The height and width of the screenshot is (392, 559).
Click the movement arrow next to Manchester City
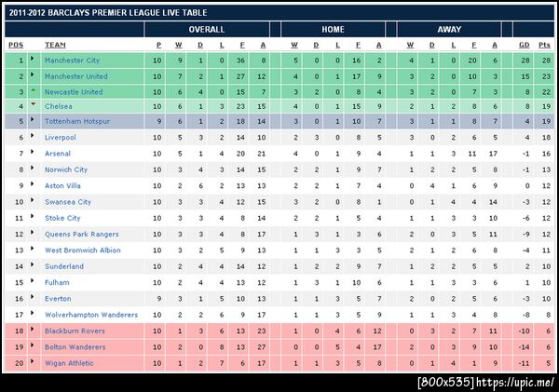point(34,61)
